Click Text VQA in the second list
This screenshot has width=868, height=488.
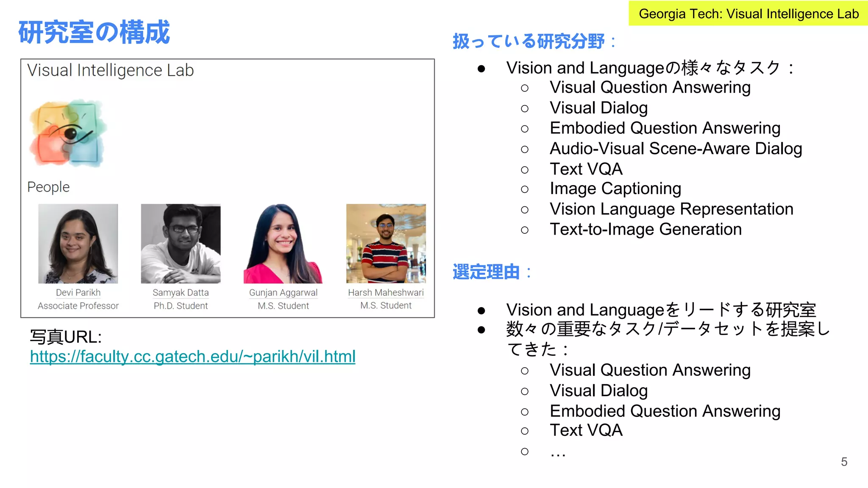[x=586, y=430]
